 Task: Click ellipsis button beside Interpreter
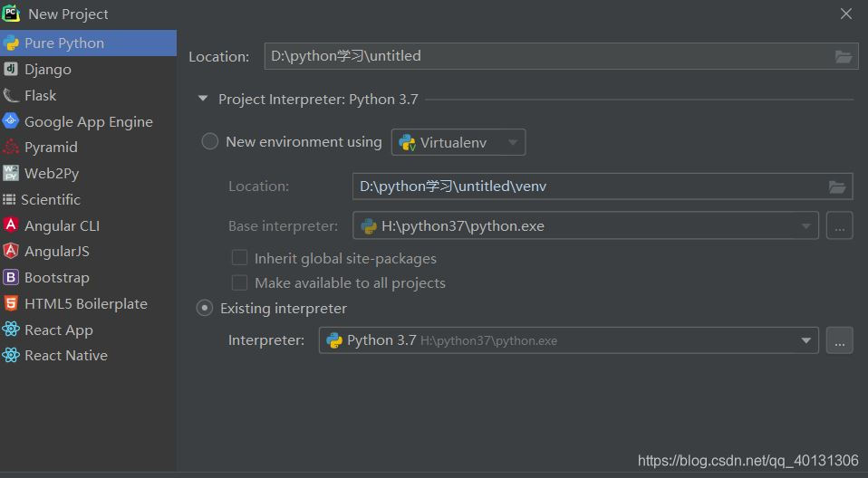(840, 340)
